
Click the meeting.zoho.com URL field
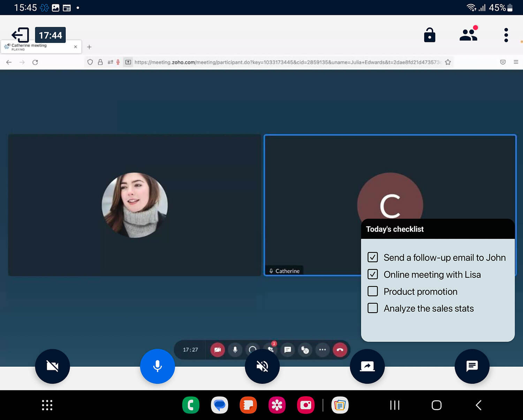tap(288, 62)
